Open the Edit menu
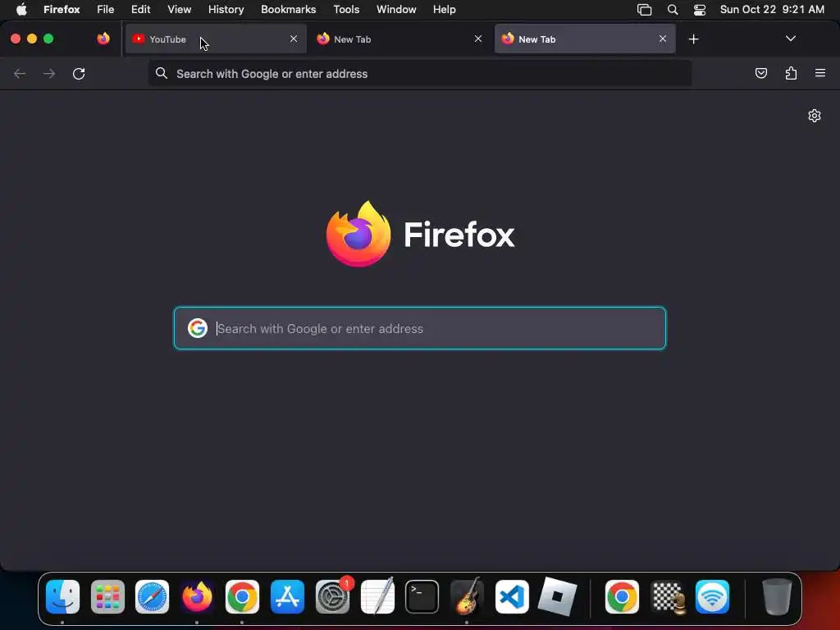 [x=141, y=9]
